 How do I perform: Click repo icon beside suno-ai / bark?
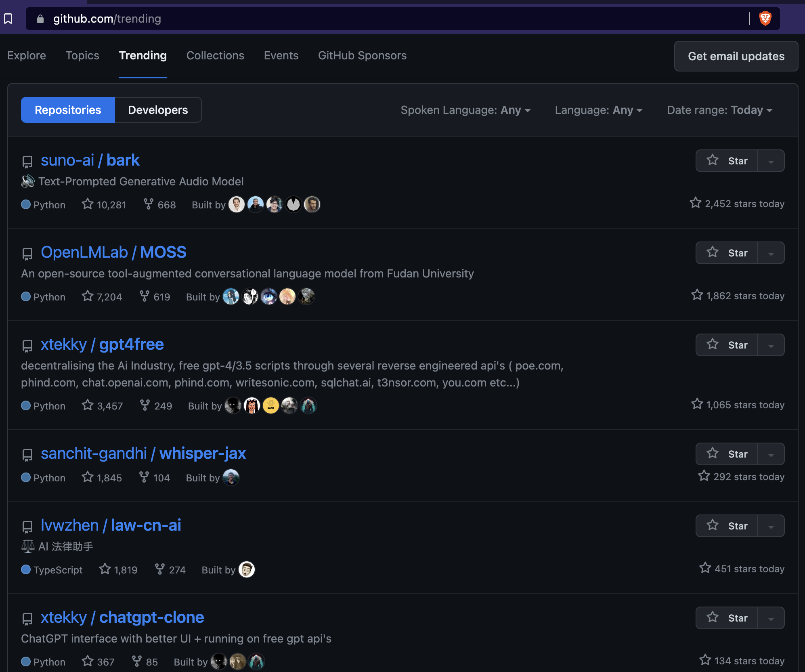click(x=27, y=162)
